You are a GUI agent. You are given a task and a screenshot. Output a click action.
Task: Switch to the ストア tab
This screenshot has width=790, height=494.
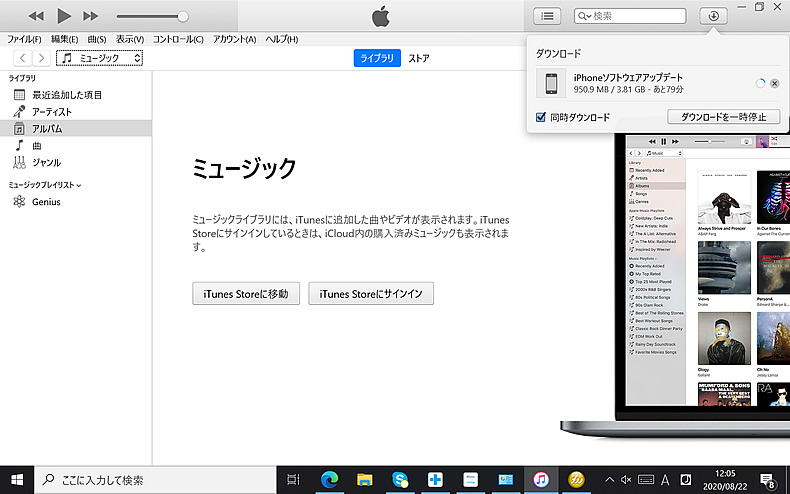pyautogui.click(x=419, y=58)
